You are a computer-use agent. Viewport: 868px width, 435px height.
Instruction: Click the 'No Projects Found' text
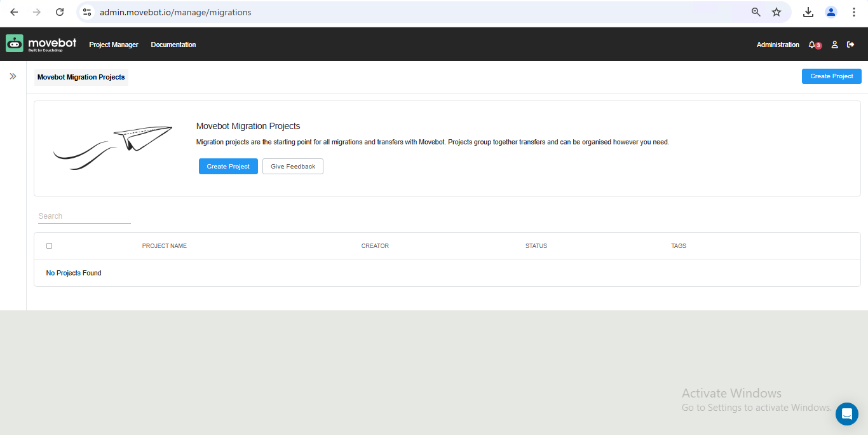click(x=74, y=273)
